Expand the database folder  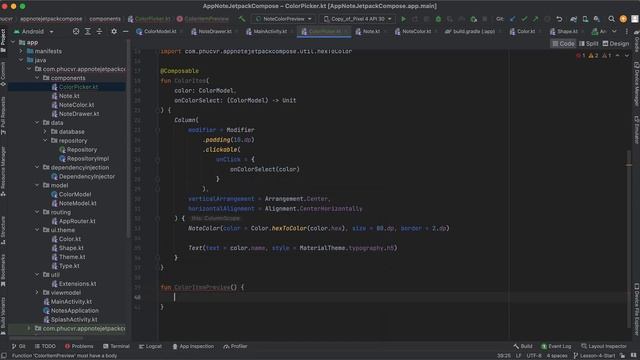pos(45,131)
